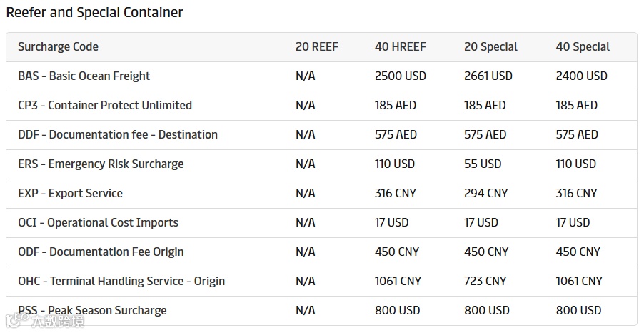The width and height of the screenshot is (644, 333).
Task: Click the Reefer and Special Container heading
Action: pyautogui.click(x=94, y=13)
